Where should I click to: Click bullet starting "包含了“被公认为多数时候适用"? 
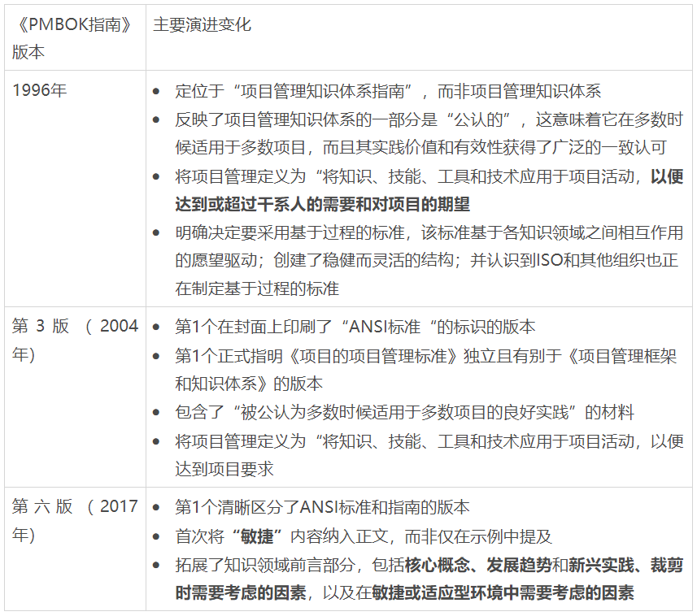click(404, 412)
